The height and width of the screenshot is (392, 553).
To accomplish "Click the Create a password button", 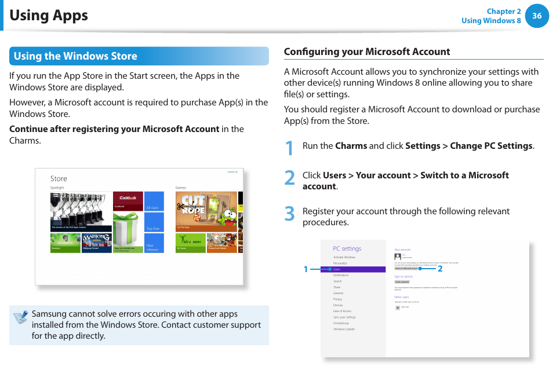I will point(402,282).
